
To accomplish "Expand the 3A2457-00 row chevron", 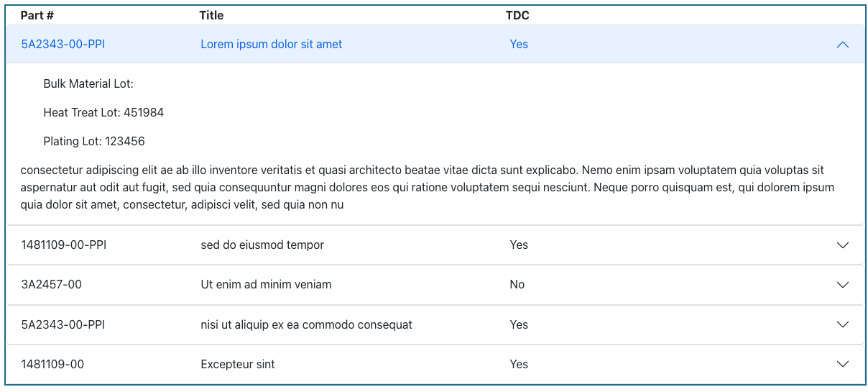I will [x=843, y=285].
